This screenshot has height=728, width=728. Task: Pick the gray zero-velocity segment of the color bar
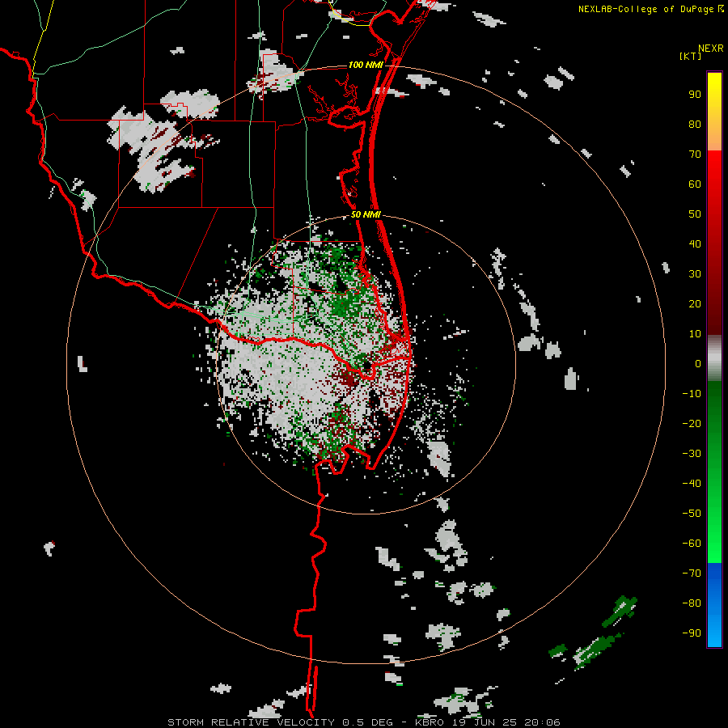pos(714,358)
